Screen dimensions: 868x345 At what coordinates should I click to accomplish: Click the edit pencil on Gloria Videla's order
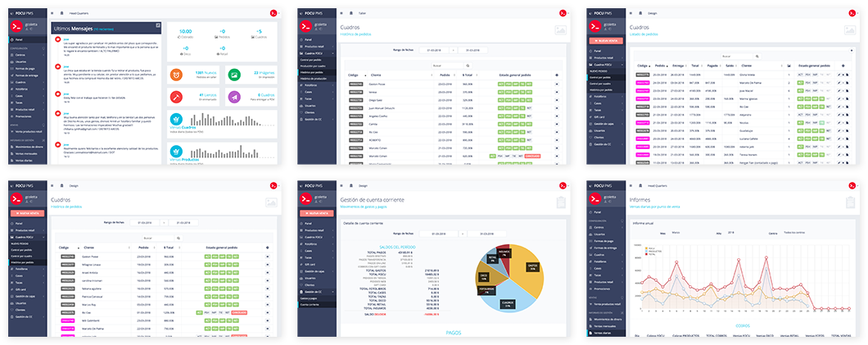point(839,75)
